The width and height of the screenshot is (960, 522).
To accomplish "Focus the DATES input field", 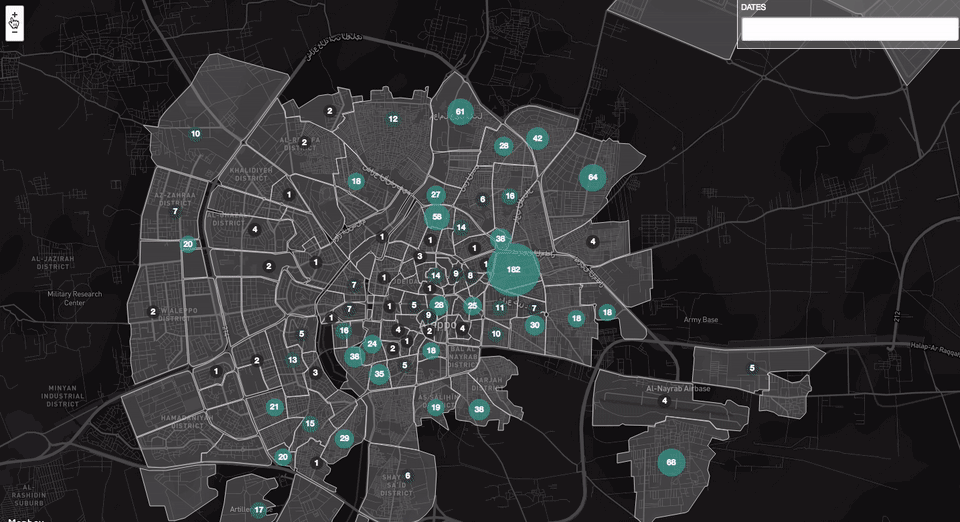I will coord(850,29).
